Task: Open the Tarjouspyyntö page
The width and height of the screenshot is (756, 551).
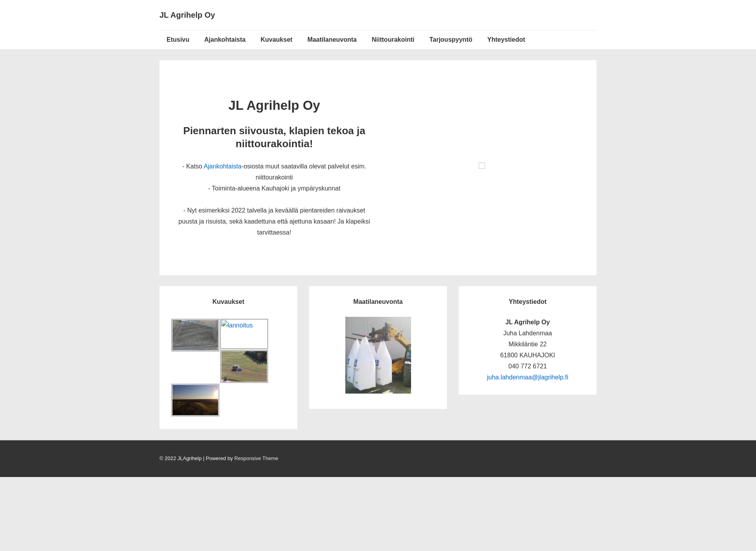Action: pyautogui.click(x=450, y=40)
